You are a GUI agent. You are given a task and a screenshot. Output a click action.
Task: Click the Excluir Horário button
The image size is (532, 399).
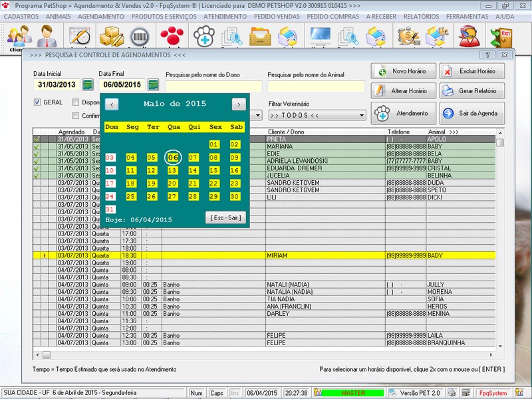coord(472,71)
